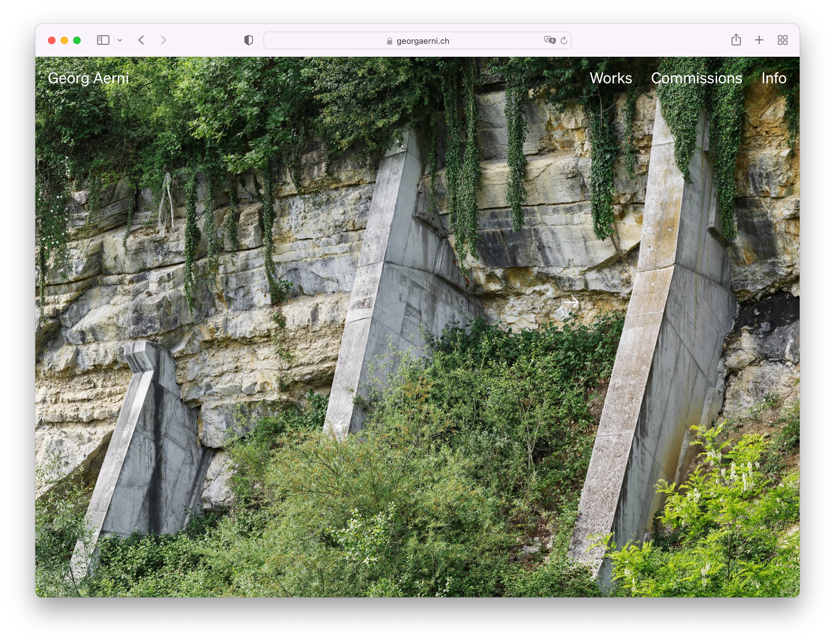Click the Georg Aerni site title
This screenshot has height=644, width=835.
(88, 78)
